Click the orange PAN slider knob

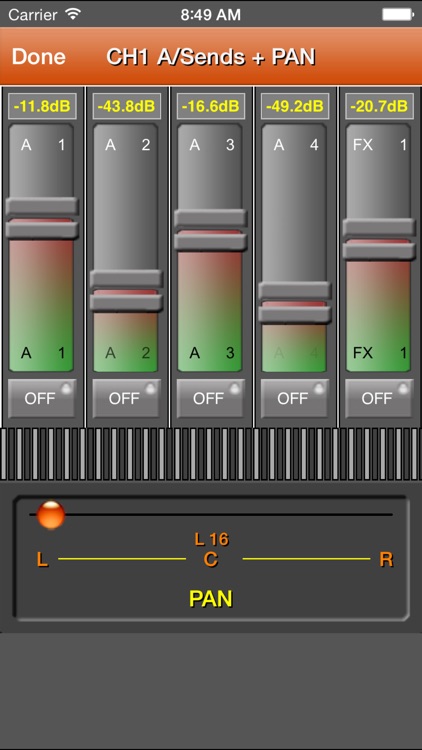(51, 515)
